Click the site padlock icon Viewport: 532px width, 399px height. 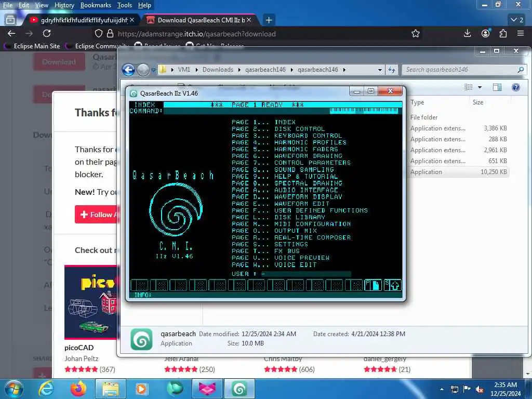[110, 34]
